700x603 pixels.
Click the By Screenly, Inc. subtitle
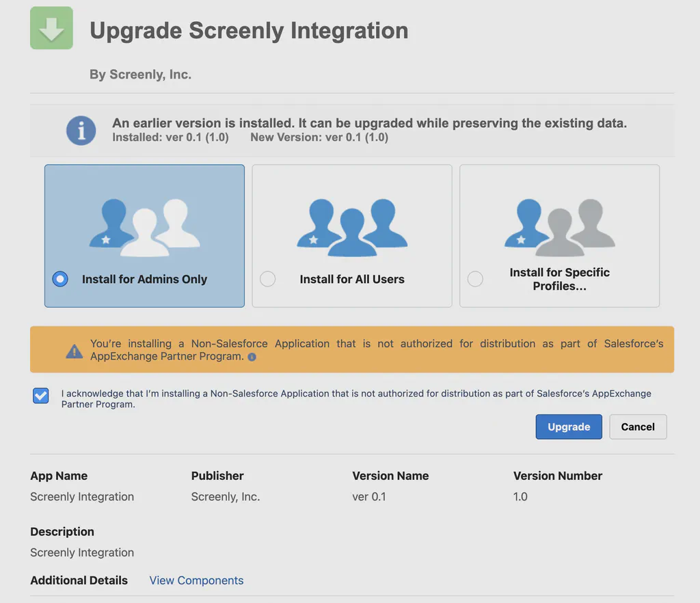[x=140, y=74]
